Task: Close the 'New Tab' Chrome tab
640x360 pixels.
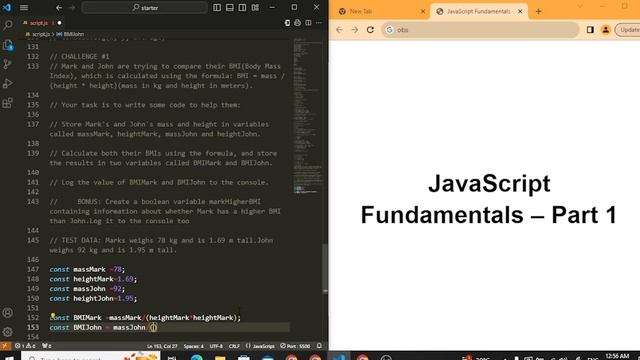Action: [x=423, y=11]
